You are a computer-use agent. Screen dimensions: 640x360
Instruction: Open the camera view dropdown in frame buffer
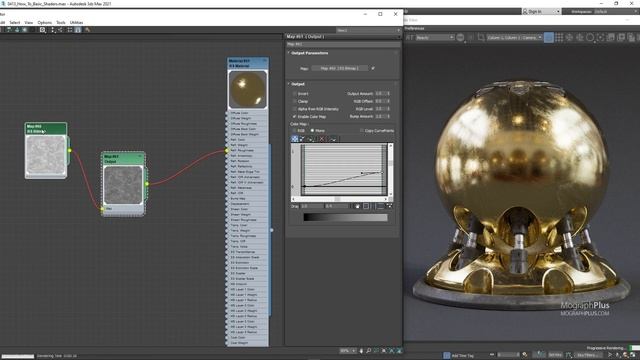(514, 38)
